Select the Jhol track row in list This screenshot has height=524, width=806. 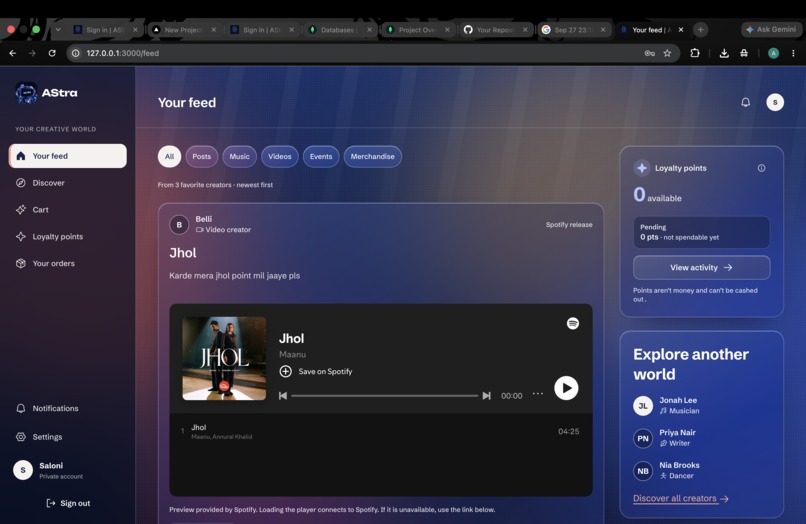point(380,431)
